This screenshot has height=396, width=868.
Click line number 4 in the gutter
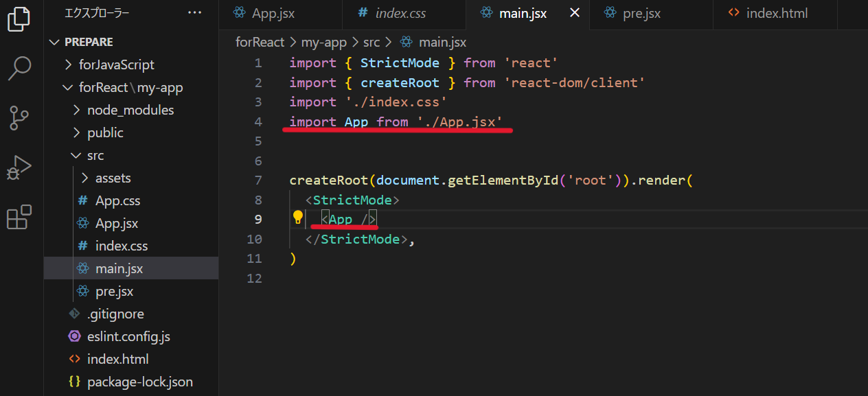click(x=258, y=121)
